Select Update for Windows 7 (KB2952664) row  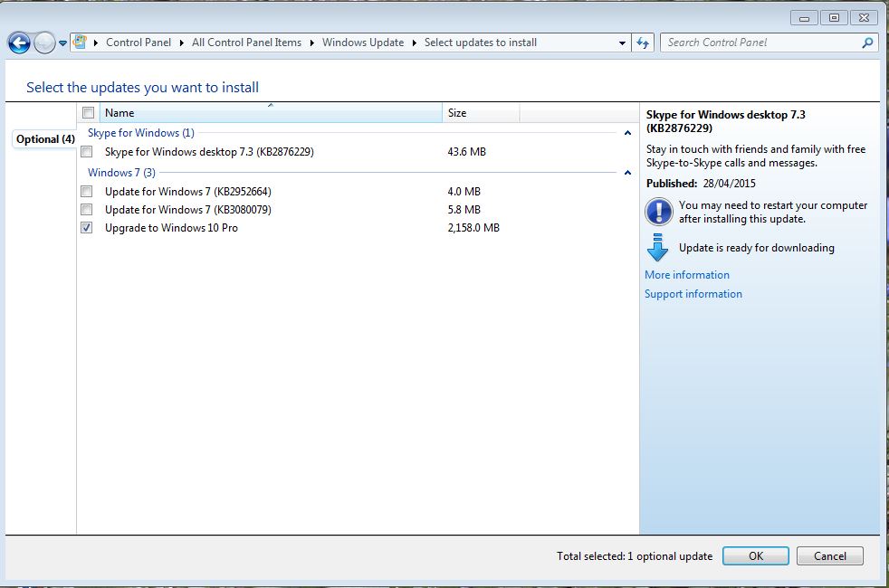point(358,192)
